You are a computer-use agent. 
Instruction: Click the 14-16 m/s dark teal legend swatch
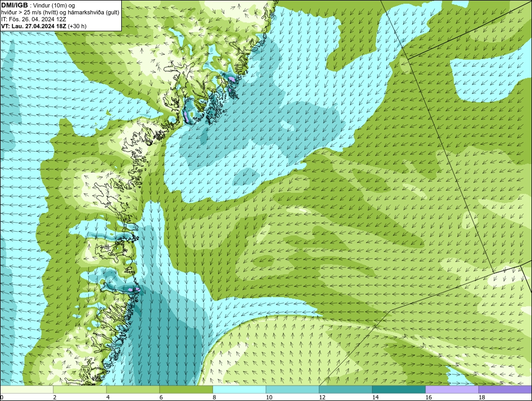[x=398, y=389]
